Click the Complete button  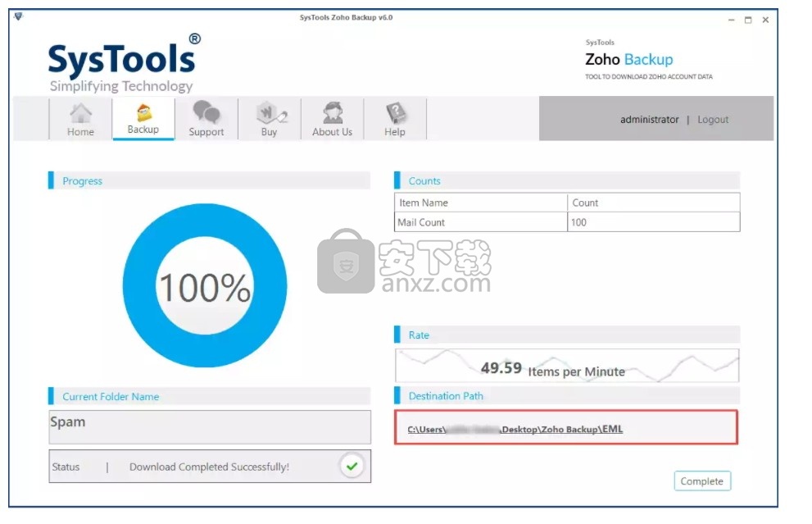[701, 481]
